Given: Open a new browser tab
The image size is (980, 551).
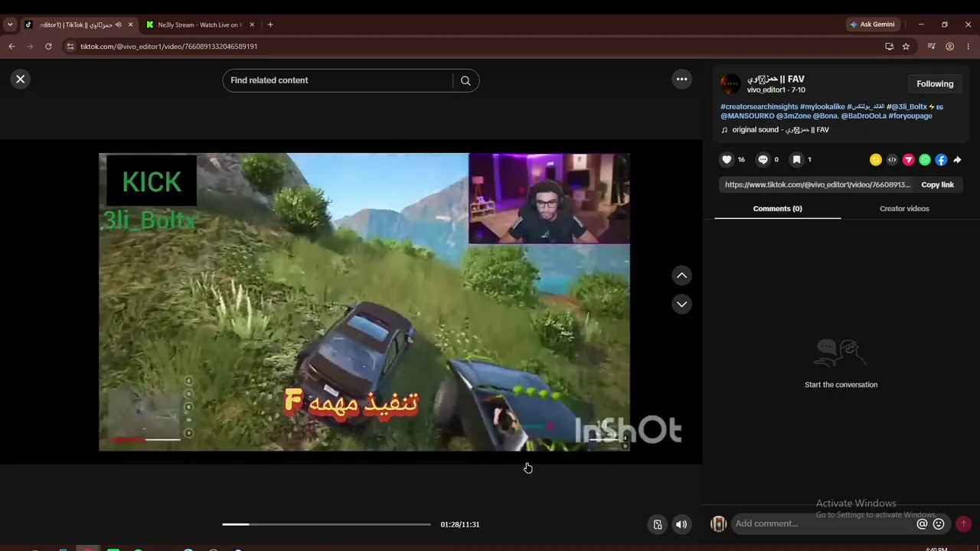Looking at the screenshot, I should (x=270, y=24).
